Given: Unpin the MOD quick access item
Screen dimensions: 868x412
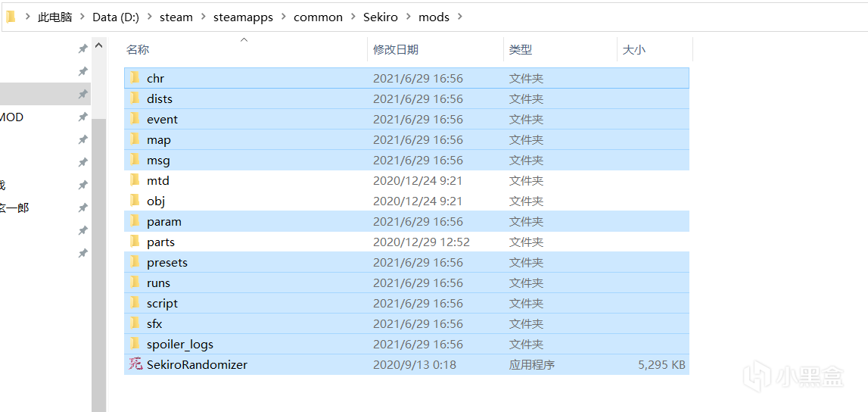Looking at the screenshot, I should [x=82, y=117].
